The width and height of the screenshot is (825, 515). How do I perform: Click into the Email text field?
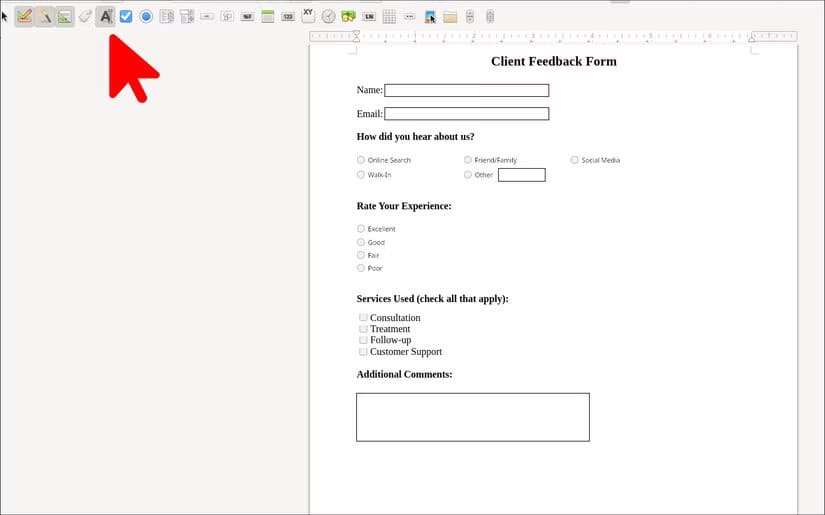pos(467,114)
